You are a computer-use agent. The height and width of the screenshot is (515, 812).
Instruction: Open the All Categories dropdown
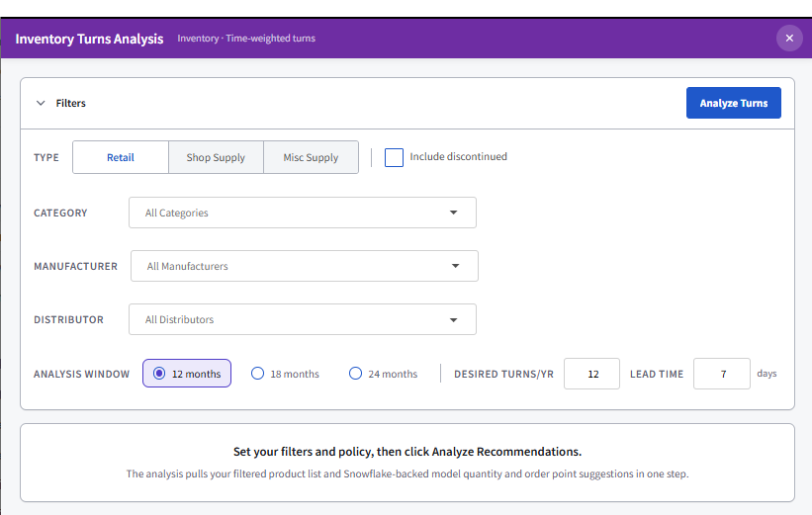pos(303,213)
